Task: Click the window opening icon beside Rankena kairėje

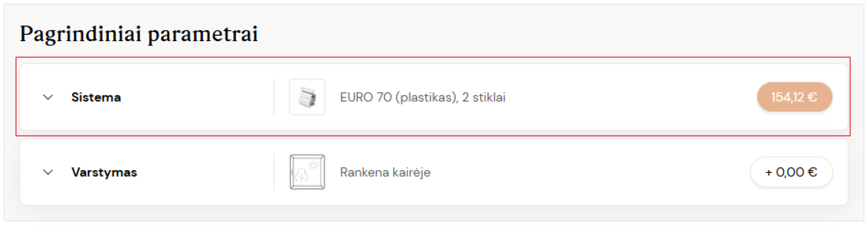Action: pyautogui.click(x=307, y=172)
